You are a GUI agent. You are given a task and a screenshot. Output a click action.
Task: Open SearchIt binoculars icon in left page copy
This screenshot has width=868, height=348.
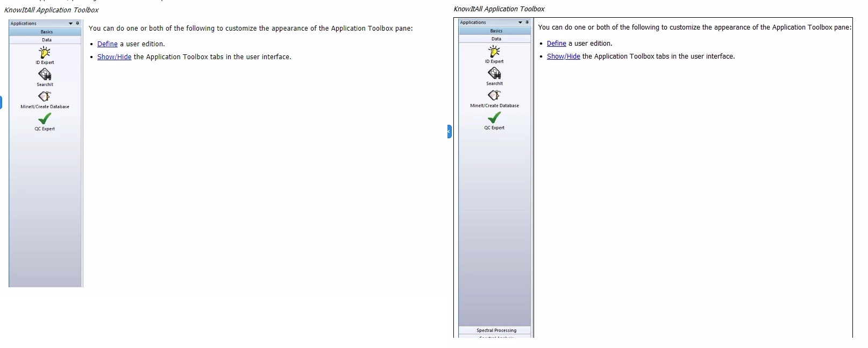click(45, 75)
